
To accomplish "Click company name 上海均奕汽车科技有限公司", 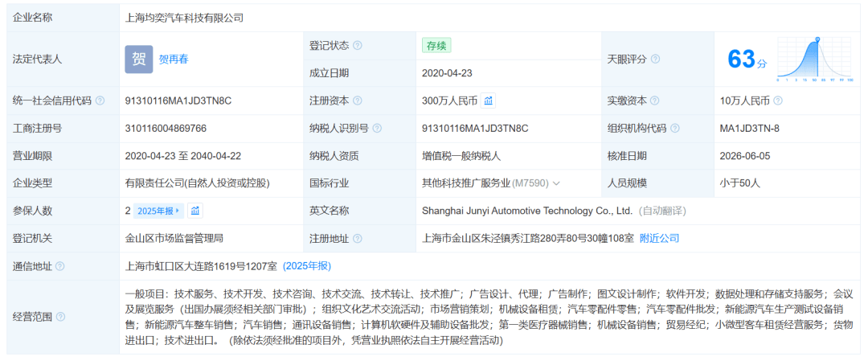I will click(x=184, y=18).
